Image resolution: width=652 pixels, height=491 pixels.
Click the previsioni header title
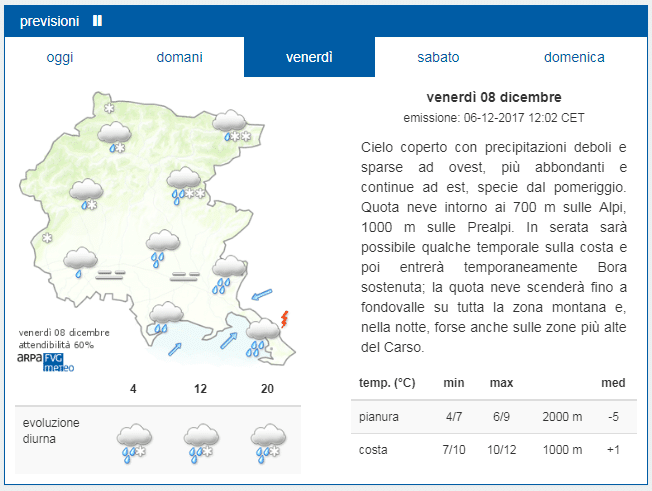point(51,20)
